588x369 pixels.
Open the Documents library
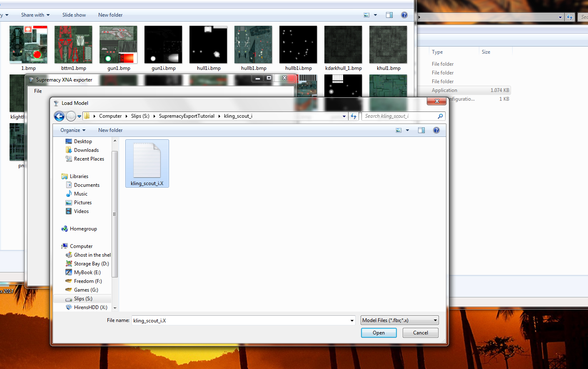[x=82, y=185]
